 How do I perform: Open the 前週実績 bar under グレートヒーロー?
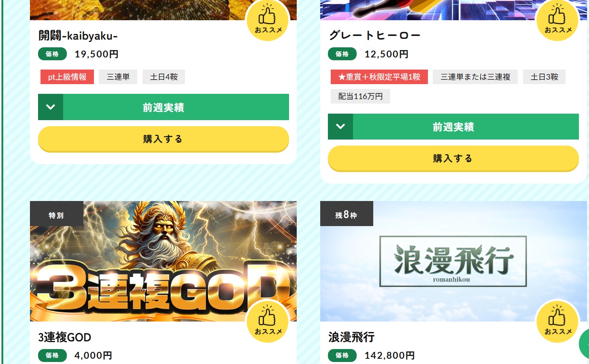pos(453,127)
